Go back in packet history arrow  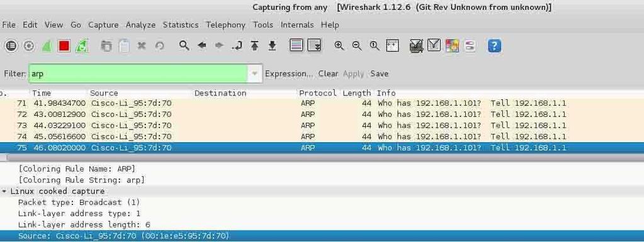pyautogui.click(x=201, y=45)
